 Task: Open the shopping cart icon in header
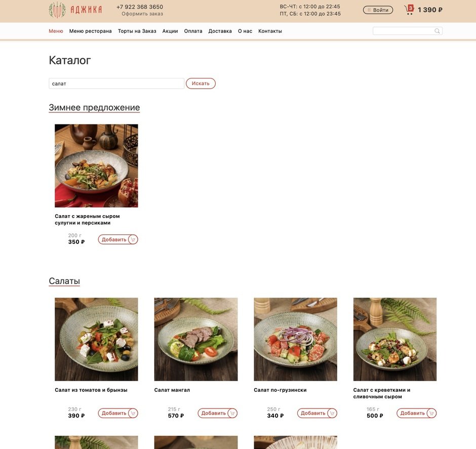click(x=409, y=10)
